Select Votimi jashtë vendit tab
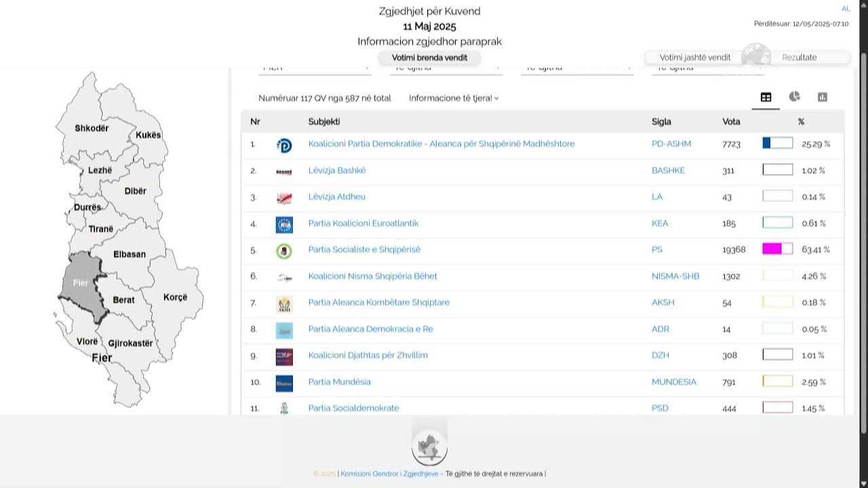This screenshot has width=868, height=488. [695, 58]
